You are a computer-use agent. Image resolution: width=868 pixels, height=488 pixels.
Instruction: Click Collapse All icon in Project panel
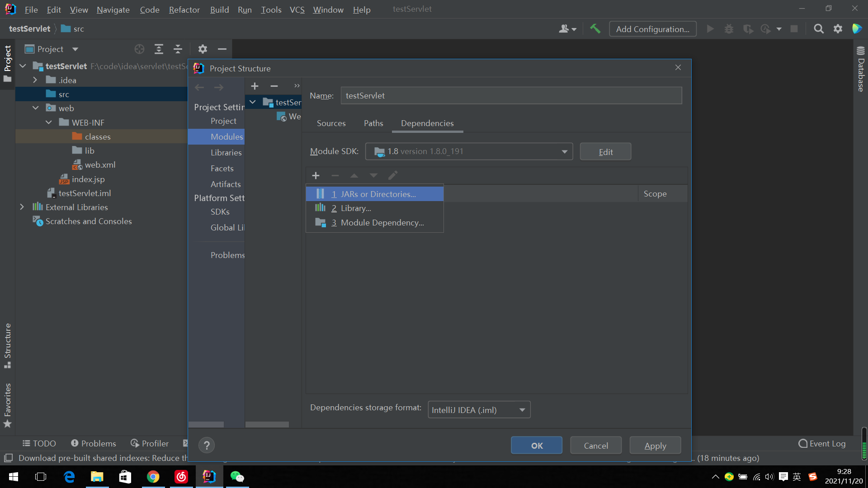pos(178,49)
